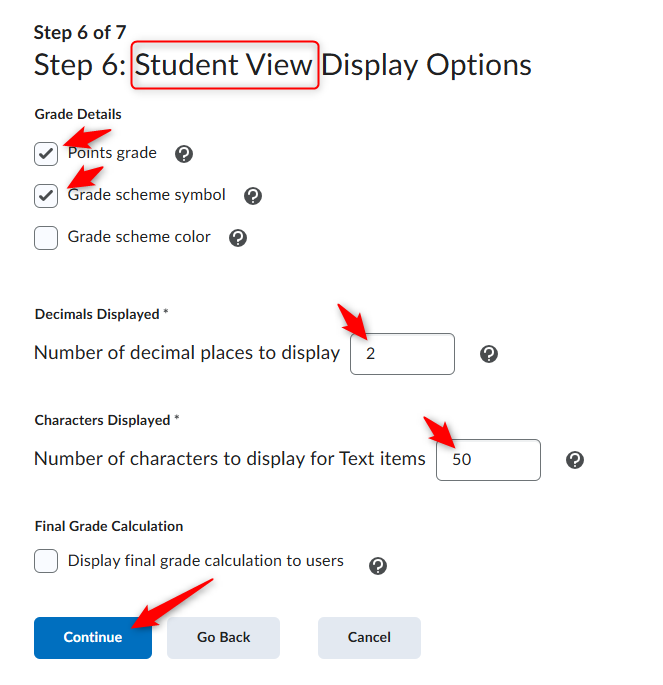Cancel the grades setup wizard
663x685 pixels.
click(x=369, y=638)
